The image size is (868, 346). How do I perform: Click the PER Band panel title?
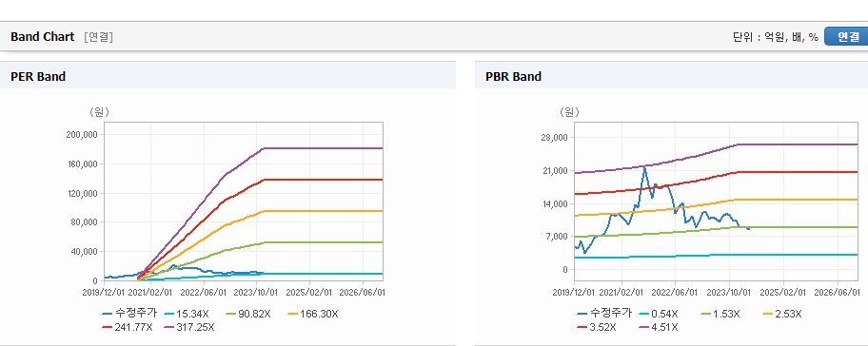[x=38, y=77]
